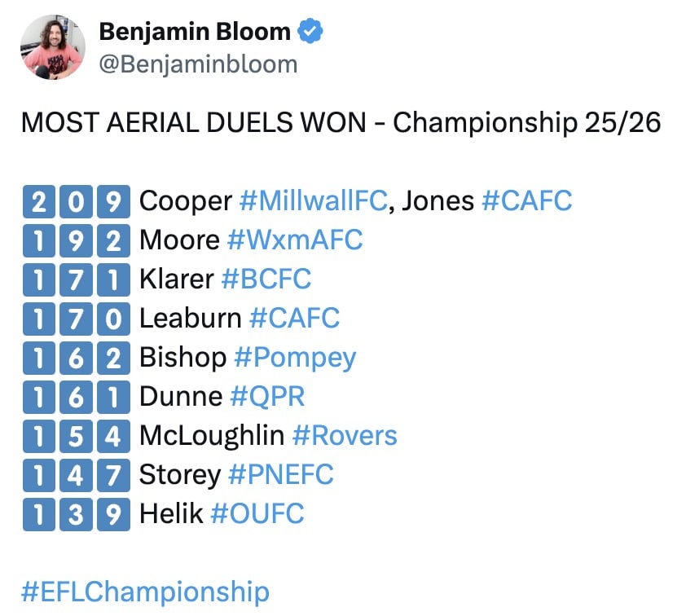Click the blue verified badge icon

coord(311,32)
